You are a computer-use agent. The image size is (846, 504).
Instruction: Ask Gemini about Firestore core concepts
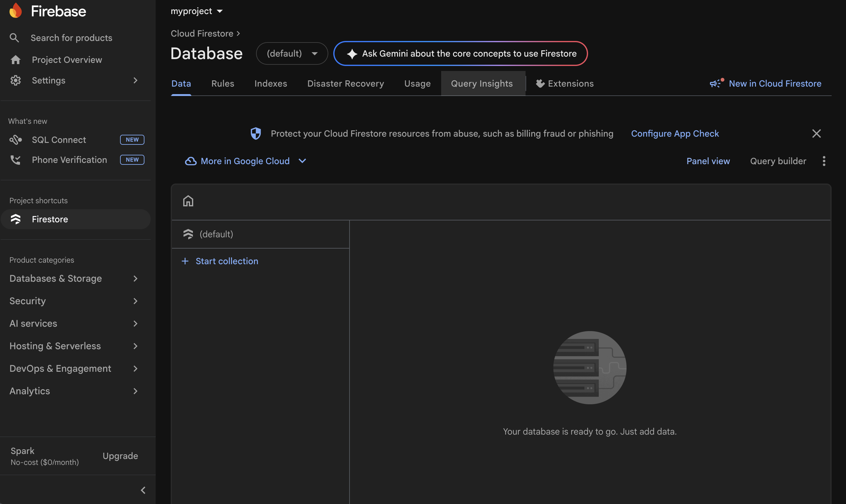pos(460,53)
